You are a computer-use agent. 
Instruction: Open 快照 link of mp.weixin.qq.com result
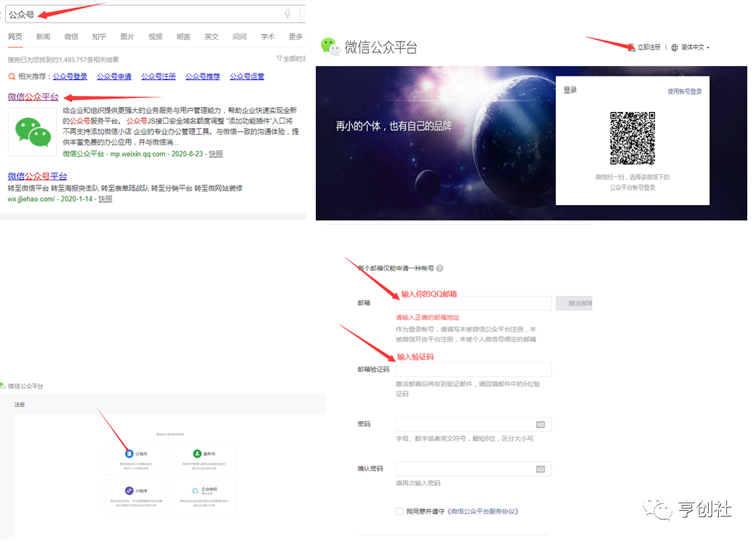[x=215, y=154]
